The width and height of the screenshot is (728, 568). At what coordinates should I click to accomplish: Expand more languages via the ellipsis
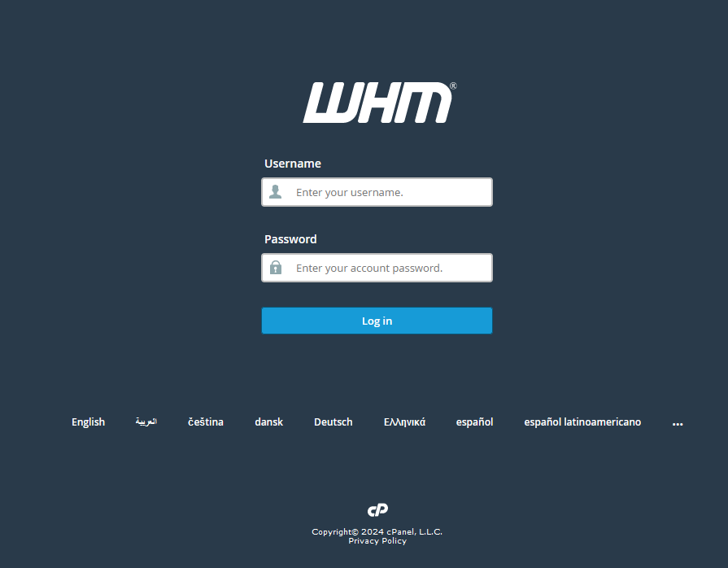(678, 424)
